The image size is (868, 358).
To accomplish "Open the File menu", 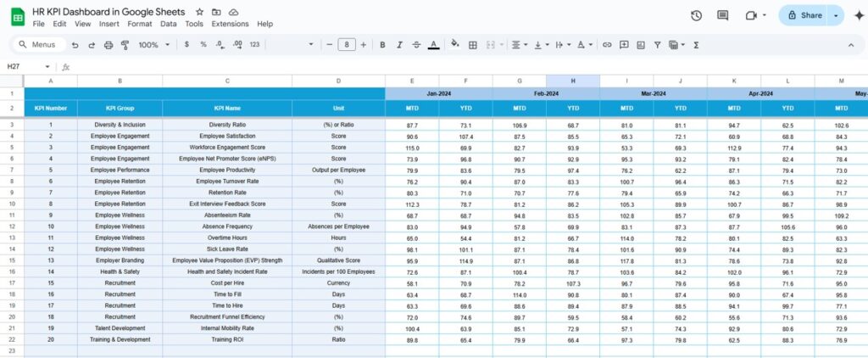I will 39,24.
